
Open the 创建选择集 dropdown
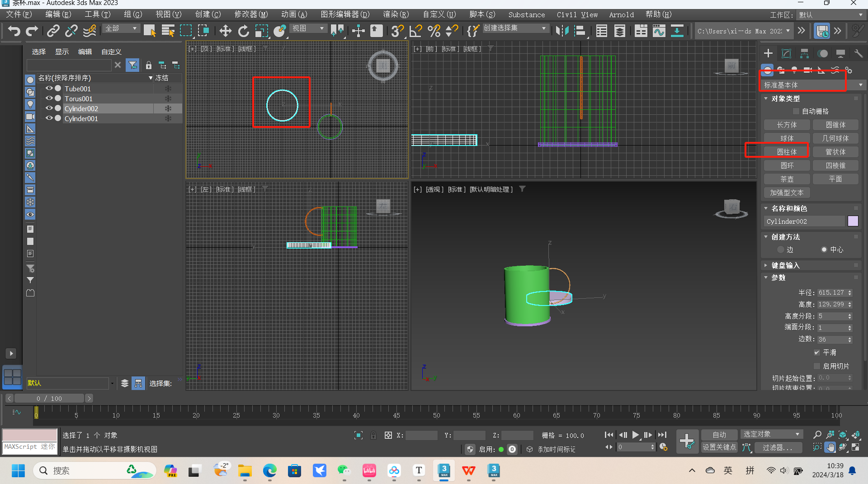(515, 28)
